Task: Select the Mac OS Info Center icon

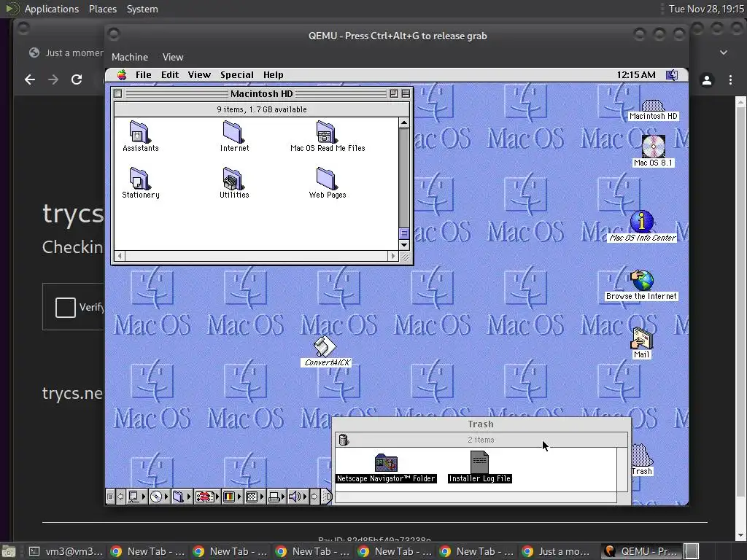Action: tap(642, 227)
